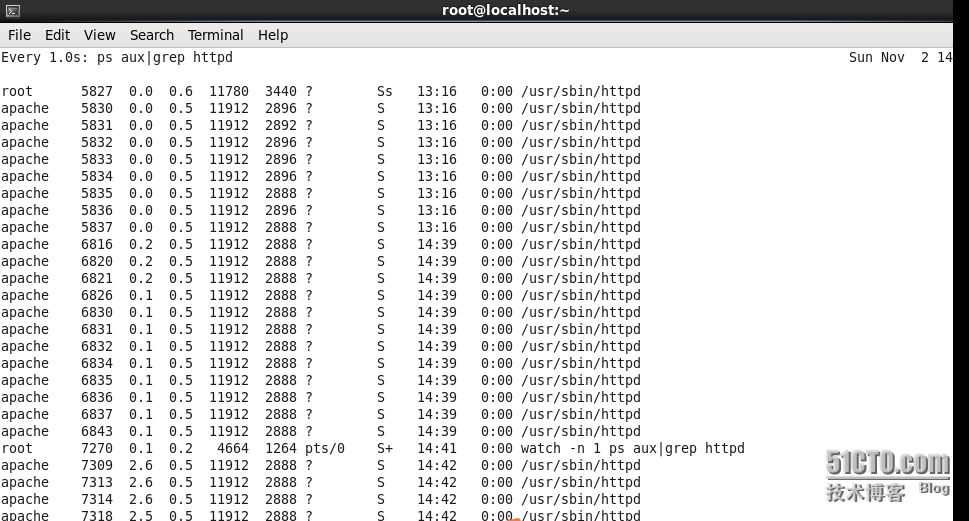Click VSZ value 11780 in the root httpd row
This screenshot has height=521, width=969.
click(229, 91)
